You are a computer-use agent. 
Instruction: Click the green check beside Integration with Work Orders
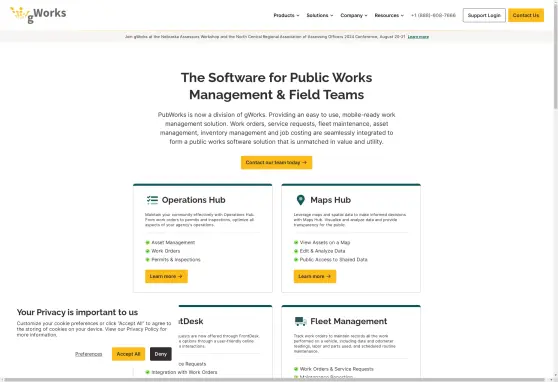[x=147, y=372]
